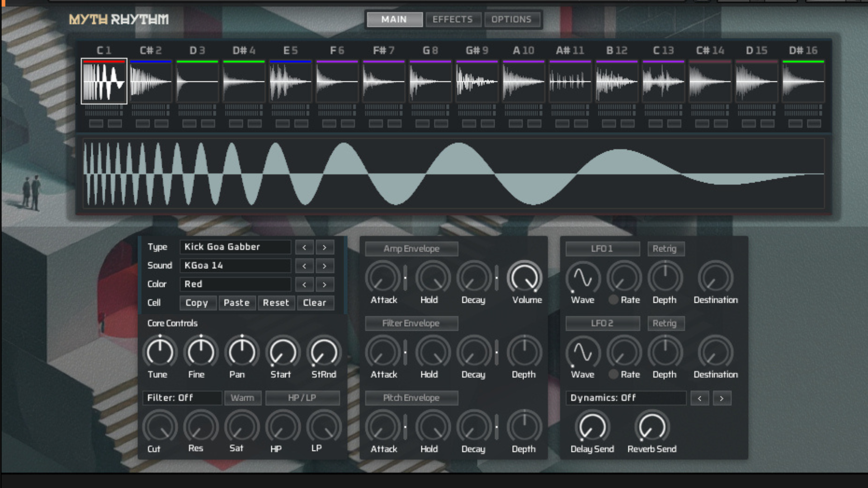Toggle the Warm filter mode
Image resolution: width=868 pixels, height=488 pixels.
point(243,398)
